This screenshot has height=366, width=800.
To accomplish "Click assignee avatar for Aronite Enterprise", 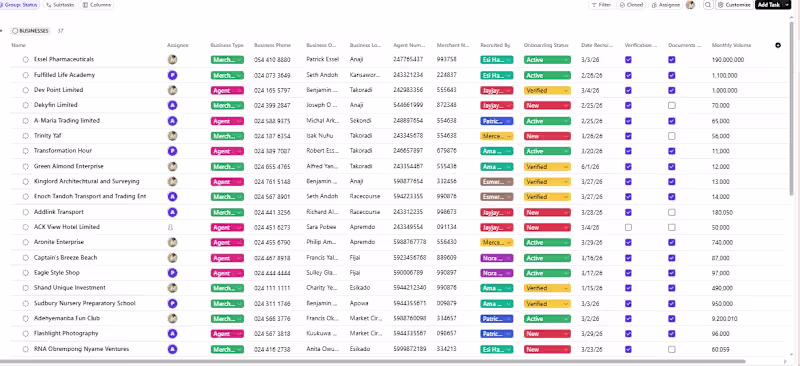I will click(172, 242).
